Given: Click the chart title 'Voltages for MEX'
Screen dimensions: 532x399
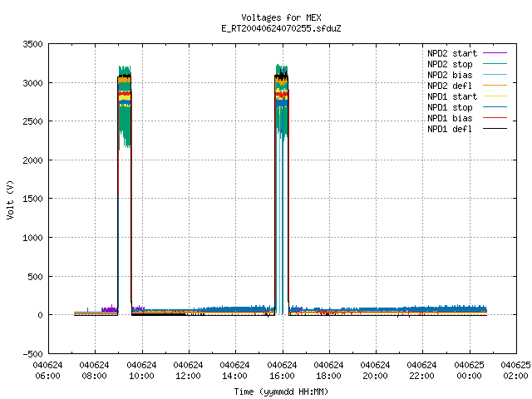Looking at the screenshot, I should pyautogui.click(x=281, y=17).
